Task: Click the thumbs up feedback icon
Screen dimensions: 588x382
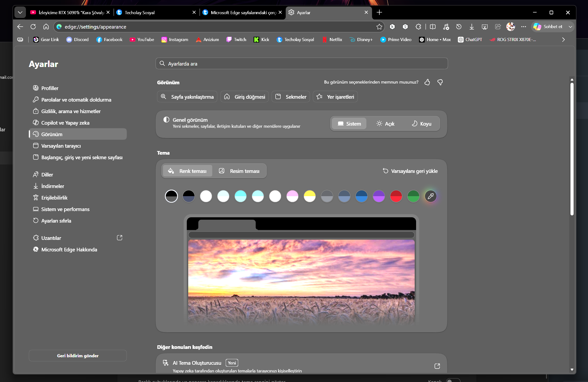Action: pyautogui.click(x=427, y=82)
